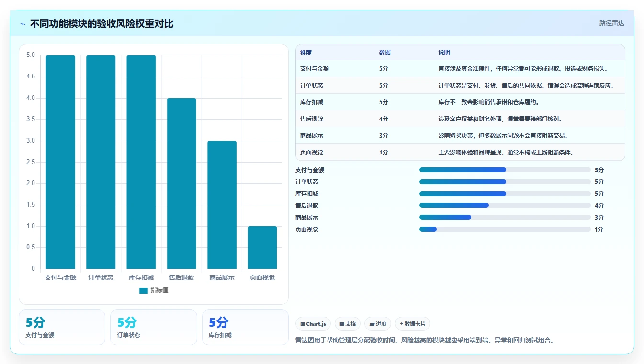Click the 页面视觉 bar in chart
Viewport: 644px width, 364px height.
(x=262, y=247)
